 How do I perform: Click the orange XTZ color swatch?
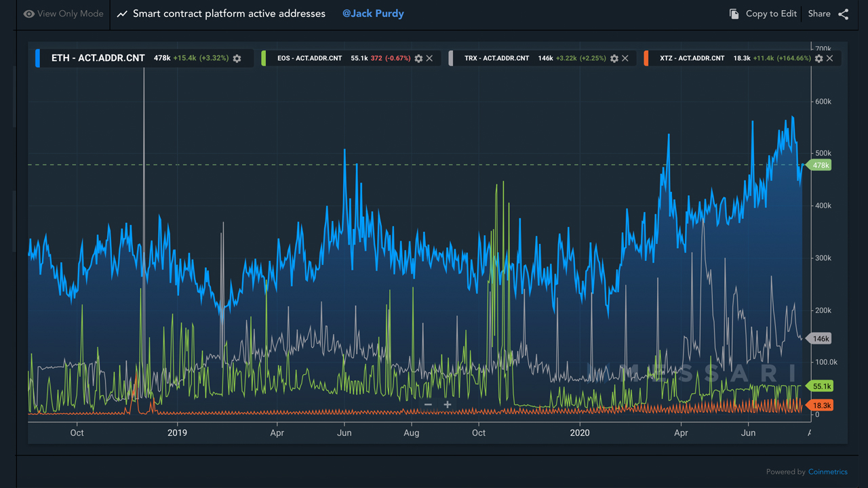click(x=646, y=58)
